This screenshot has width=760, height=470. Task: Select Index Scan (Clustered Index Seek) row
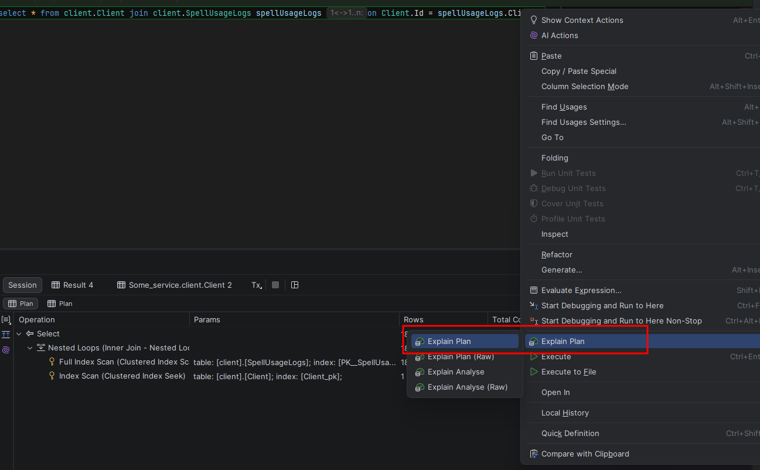(x=122, y=376)
